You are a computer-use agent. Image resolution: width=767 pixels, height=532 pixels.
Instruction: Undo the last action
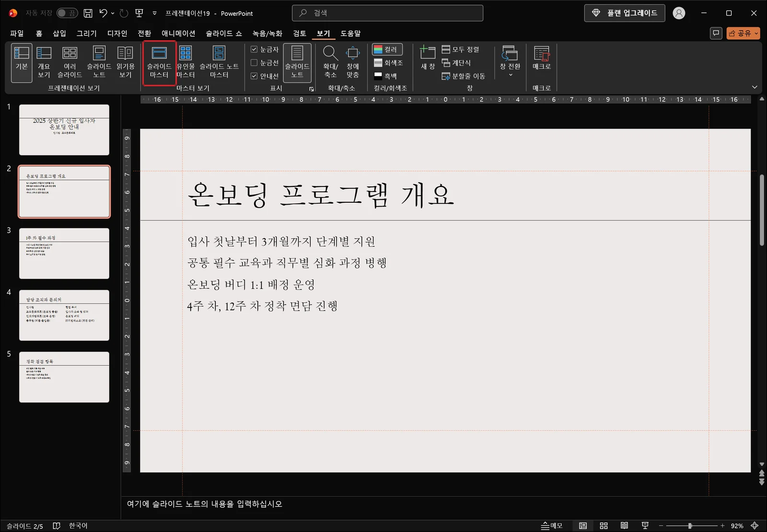pyautogui.click(x=104, y=13)
